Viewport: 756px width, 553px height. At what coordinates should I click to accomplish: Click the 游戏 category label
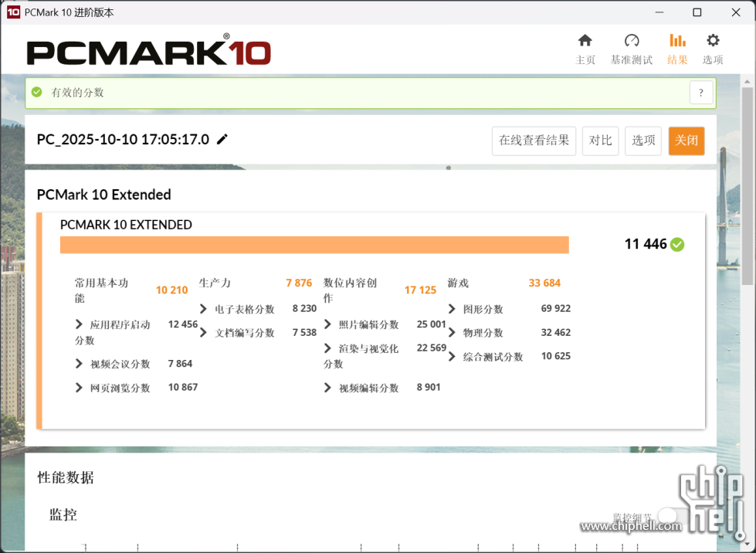coord(458,283)
